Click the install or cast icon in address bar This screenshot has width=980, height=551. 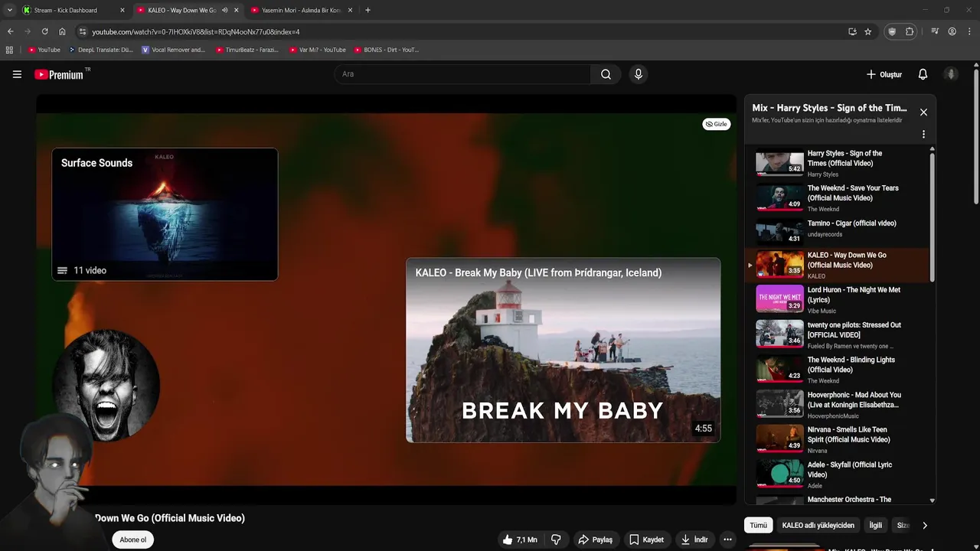tap(852, 31)
